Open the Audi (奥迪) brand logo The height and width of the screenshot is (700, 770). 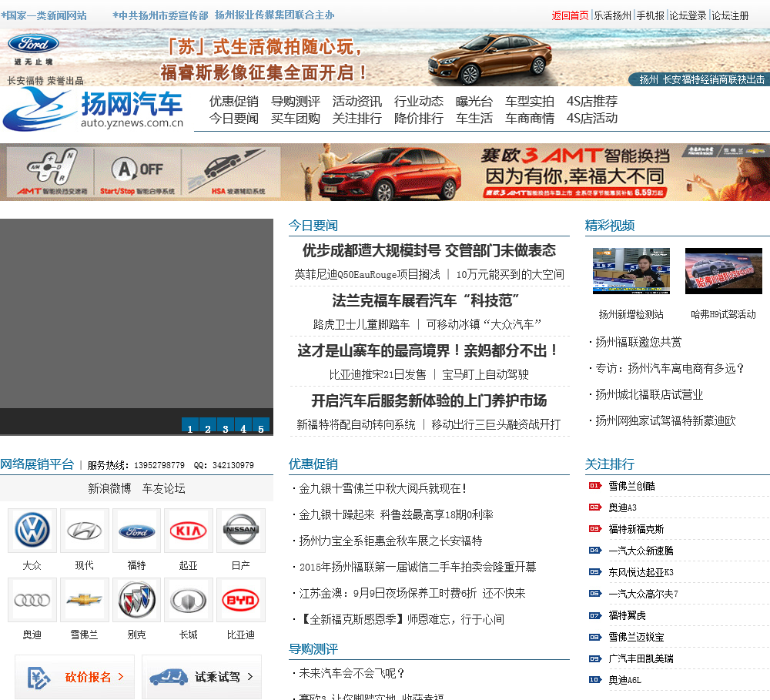32,600
